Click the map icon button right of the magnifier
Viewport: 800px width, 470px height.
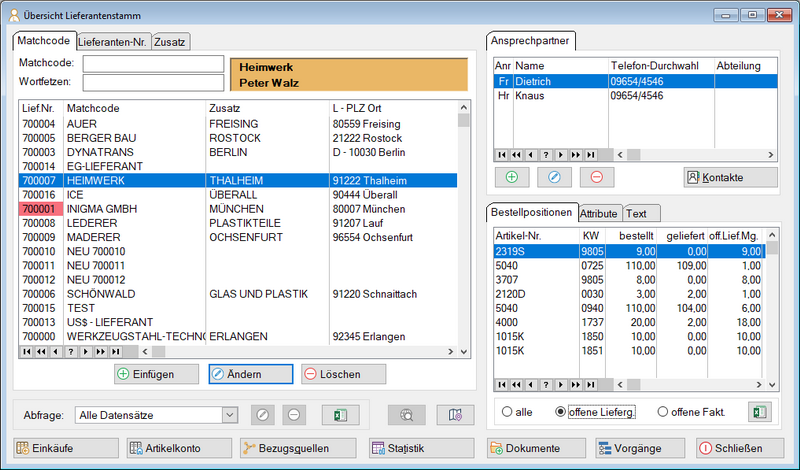point(455,414)
